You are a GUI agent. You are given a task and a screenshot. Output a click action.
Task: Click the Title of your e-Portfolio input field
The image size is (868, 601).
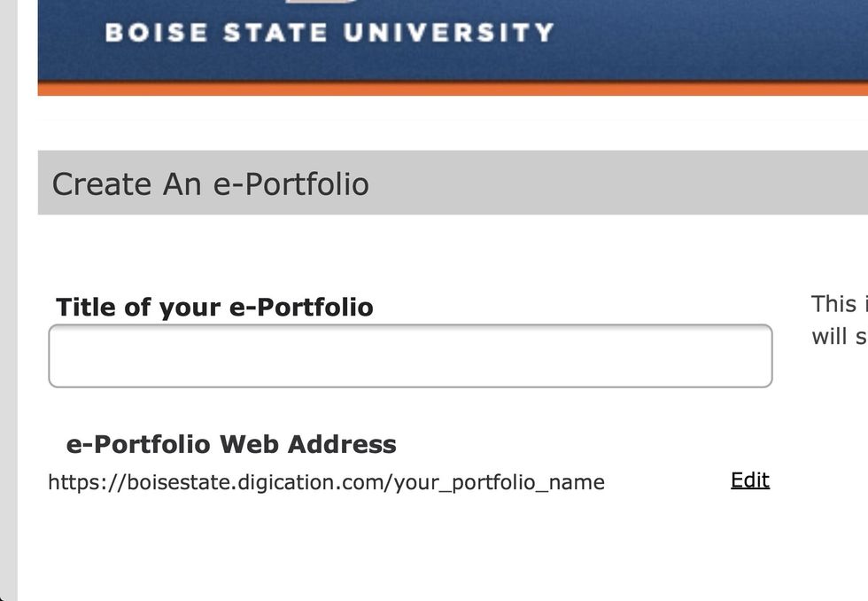tap(410, 356)
